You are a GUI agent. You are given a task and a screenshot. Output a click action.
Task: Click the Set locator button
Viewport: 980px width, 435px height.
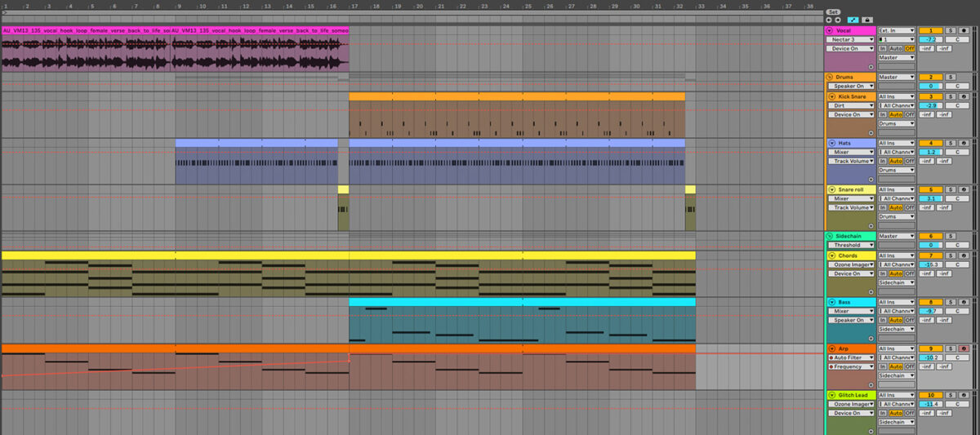(833, 11)
